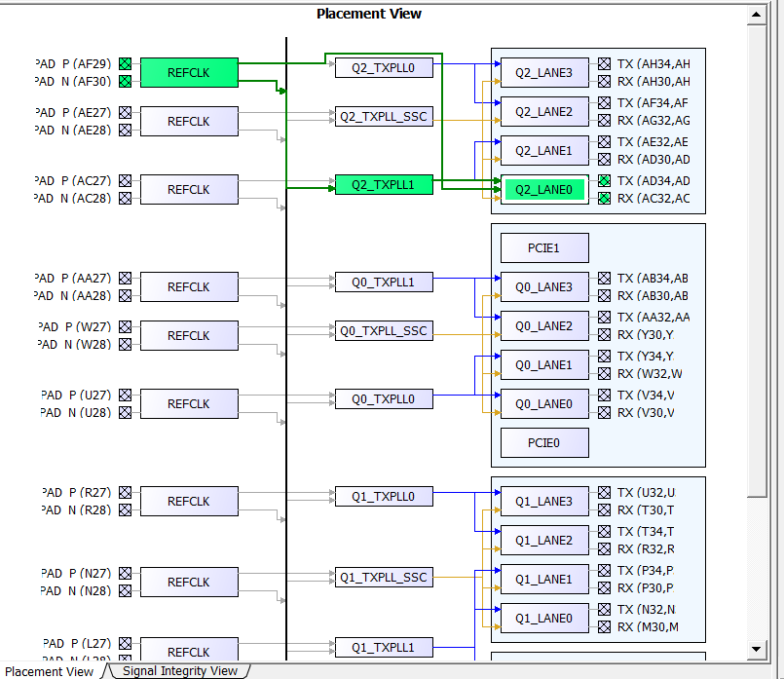
Task: Select the PAD P (AA27) pin icon
Action: 125,279
